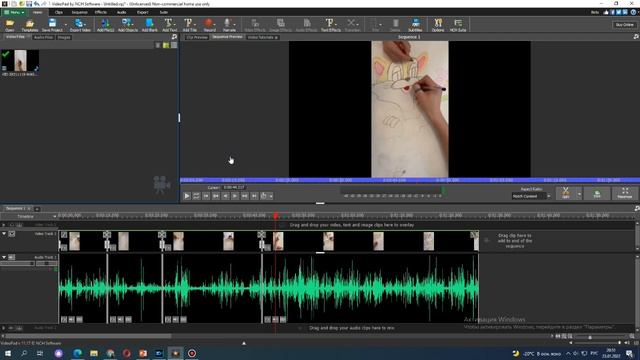Open the Video Tutorials tab
640x360 pixels.
point(261,37)
